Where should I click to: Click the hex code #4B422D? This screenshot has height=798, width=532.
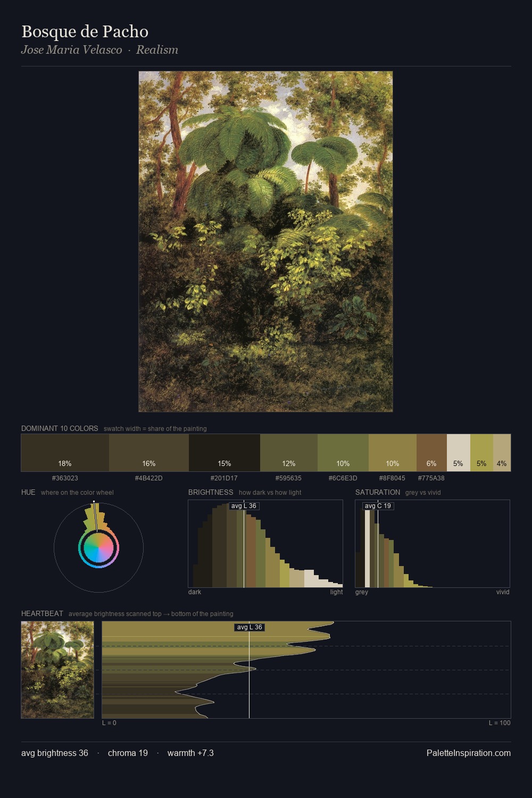tap(149, 478)
